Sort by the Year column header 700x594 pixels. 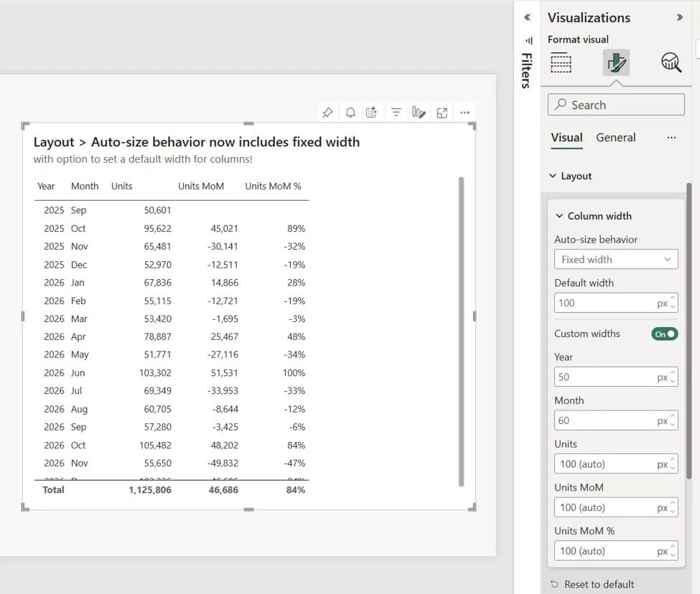[46, 187]
